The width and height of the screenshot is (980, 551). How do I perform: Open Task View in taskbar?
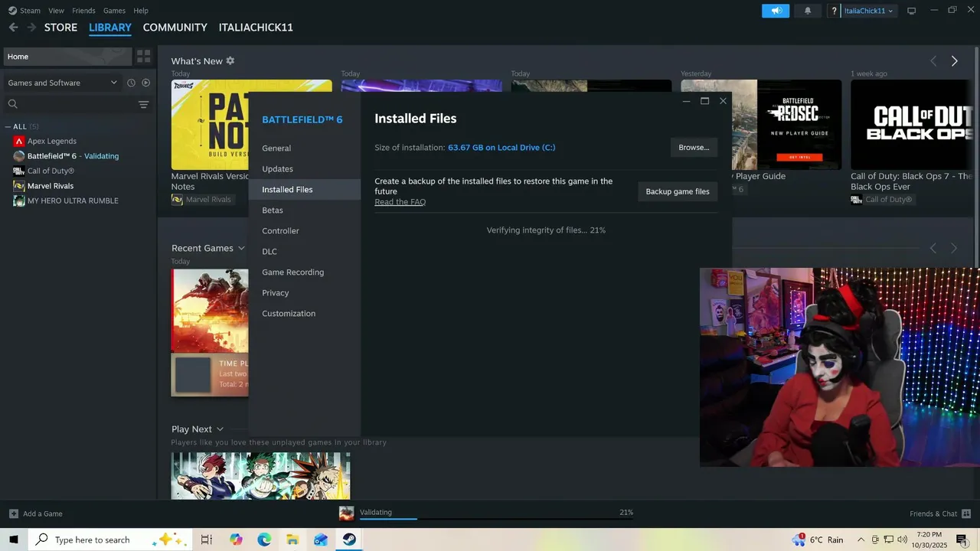[207, 540]
